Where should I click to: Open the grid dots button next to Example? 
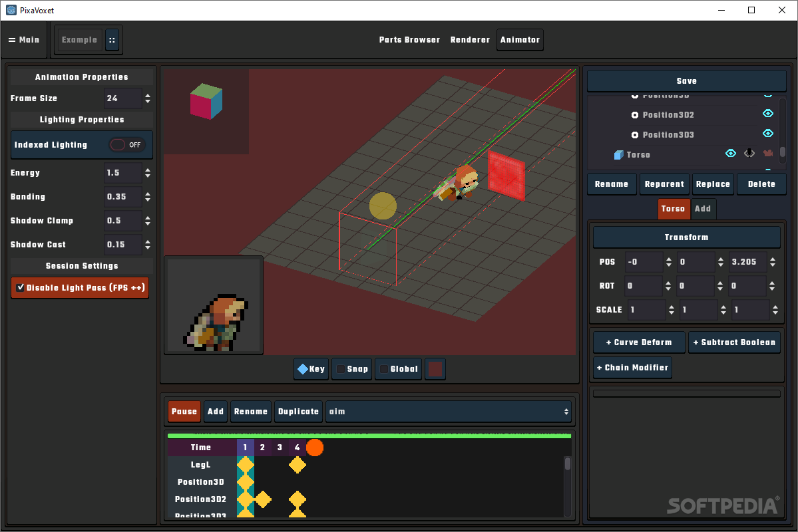112,40
